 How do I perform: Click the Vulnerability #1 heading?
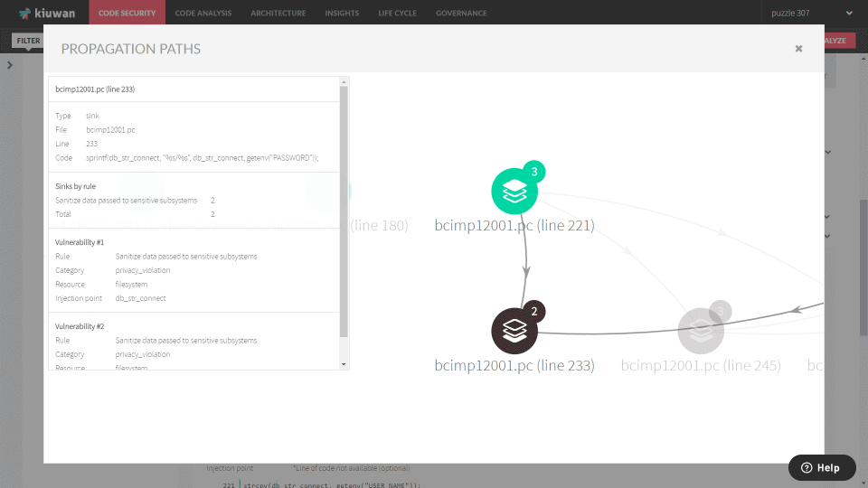[80, 242]
